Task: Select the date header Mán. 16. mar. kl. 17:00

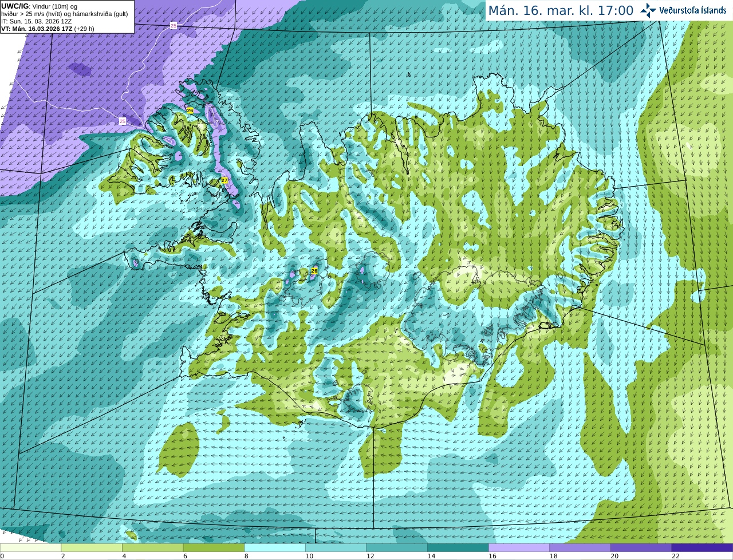Action: point(561,10)
